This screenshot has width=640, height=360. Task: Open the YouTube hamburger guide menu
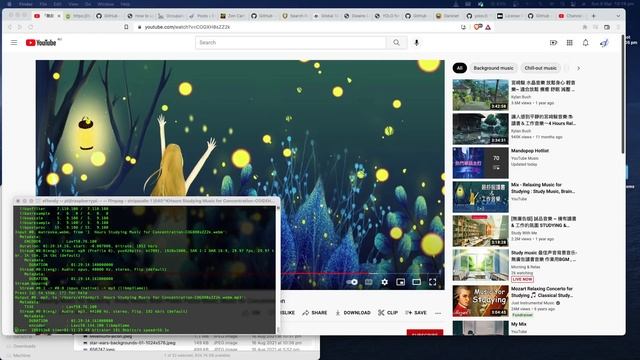(14, 42)
